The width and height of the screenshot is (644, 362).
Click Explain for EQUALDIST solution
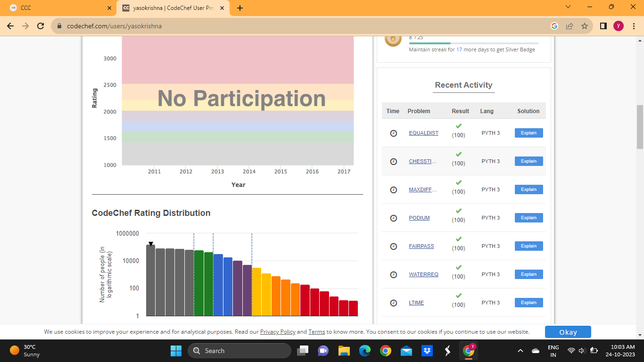point(528,133)
